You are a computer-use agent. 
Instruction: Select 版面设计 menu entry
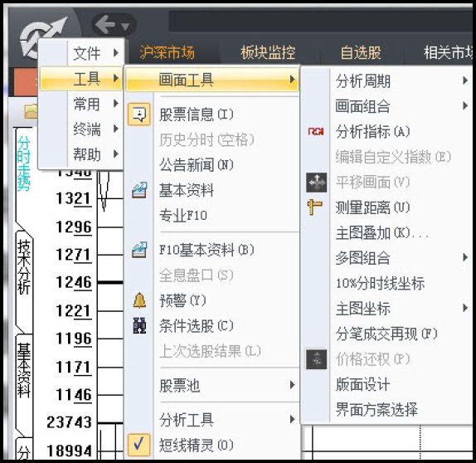(386, 384)
